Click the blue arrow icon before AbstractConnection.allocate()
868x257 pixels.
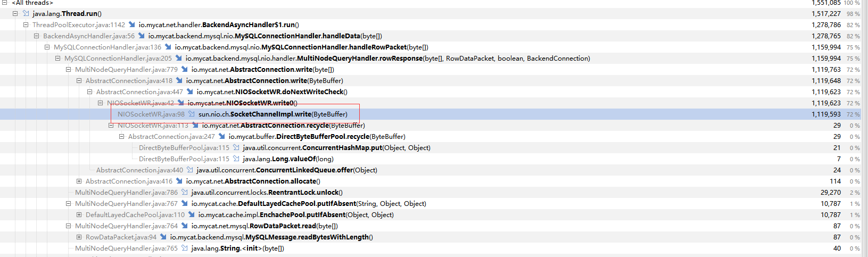point(179,181)
